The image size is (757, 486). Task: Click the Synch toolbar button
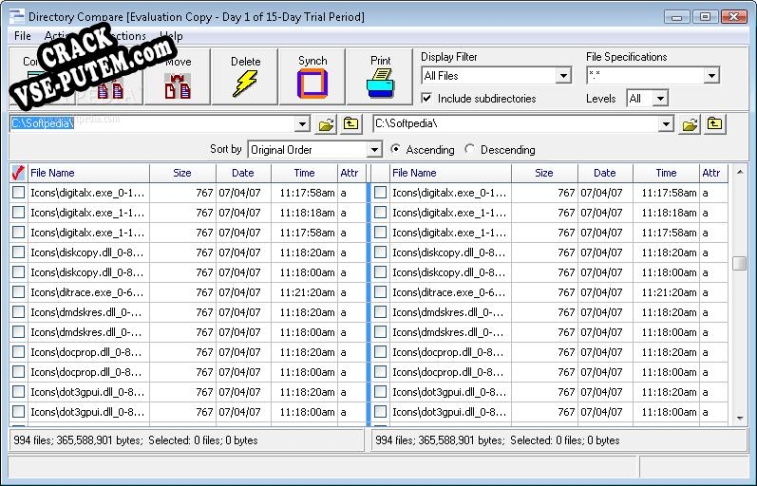(x=312, y=76)
